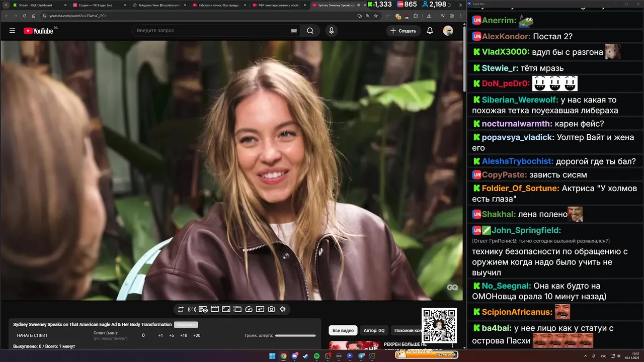Image resolution: width=644 pixels, height=362 pixels.
Task: Click the audio boost waves icon
Action: [x=192, y=309]
